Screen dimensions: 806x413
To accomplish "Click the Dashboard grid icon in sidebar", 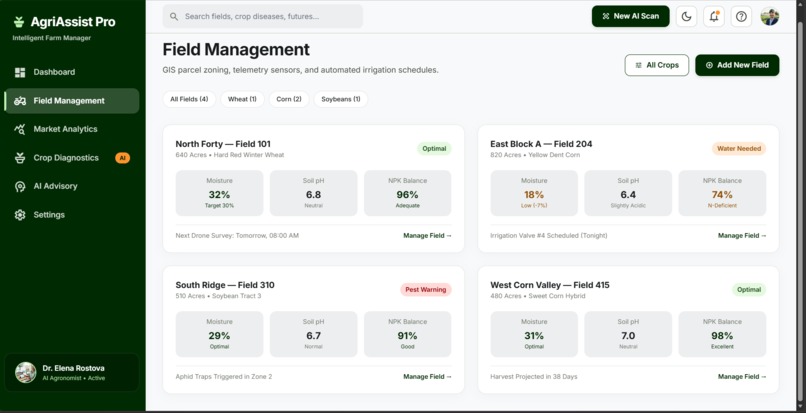I will pyautogui.click(x=20, y=73).
